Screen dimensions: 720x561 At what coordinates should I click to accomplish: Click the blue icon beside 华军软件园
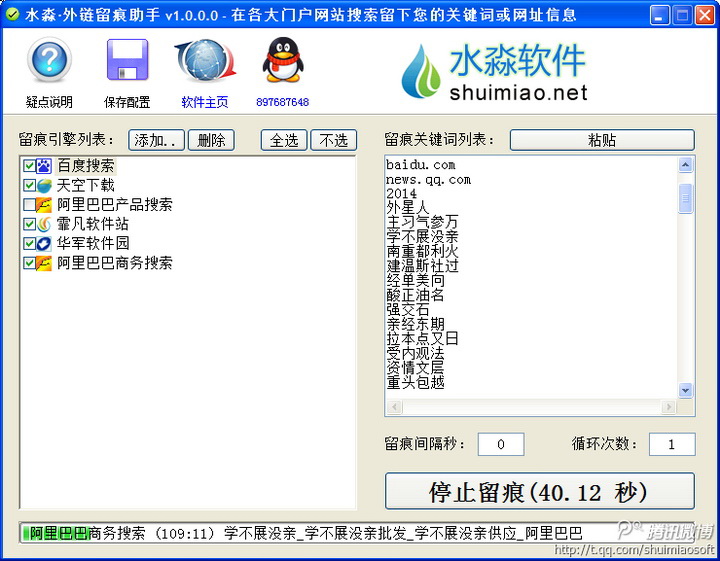coord(44,243)
